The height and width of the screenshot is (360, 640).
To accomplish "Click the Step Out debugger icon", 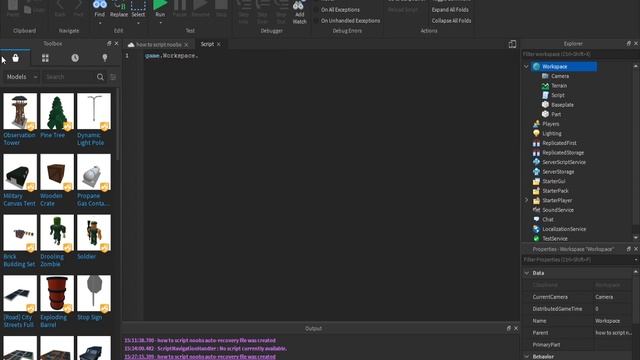I will click(x=281, y=5).
